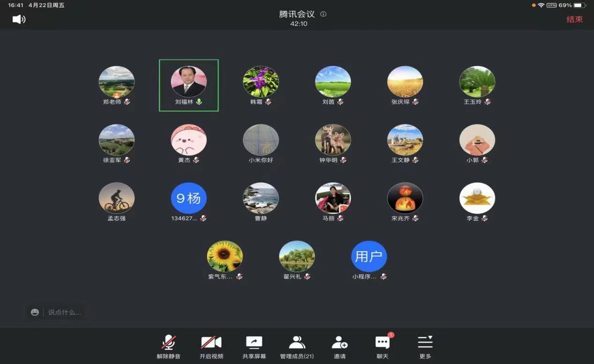Tap the speaker audio output icon
This screenshot has width=594, height=364.
tap(19, 19)
